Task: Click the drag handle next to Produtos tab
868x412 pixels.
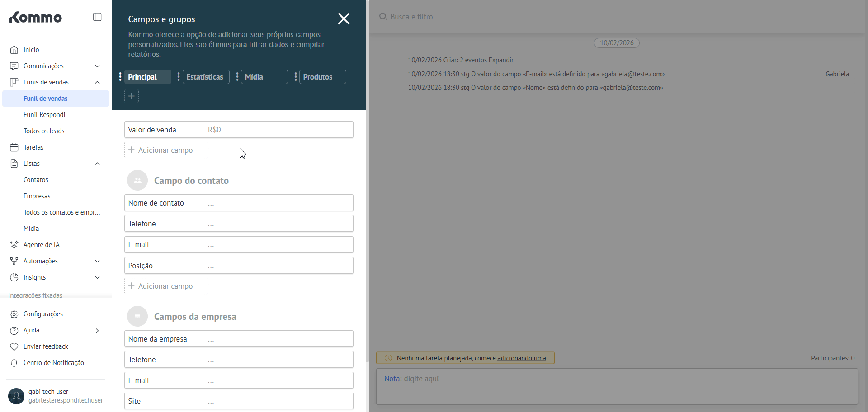Action: [296, 77]
